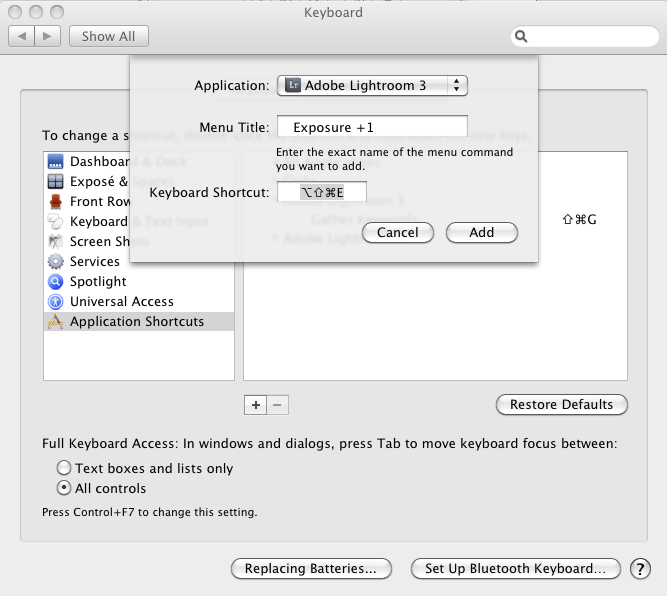
Task: Select 'Text boxes and lists only' radio
Action: coord(64,468)
